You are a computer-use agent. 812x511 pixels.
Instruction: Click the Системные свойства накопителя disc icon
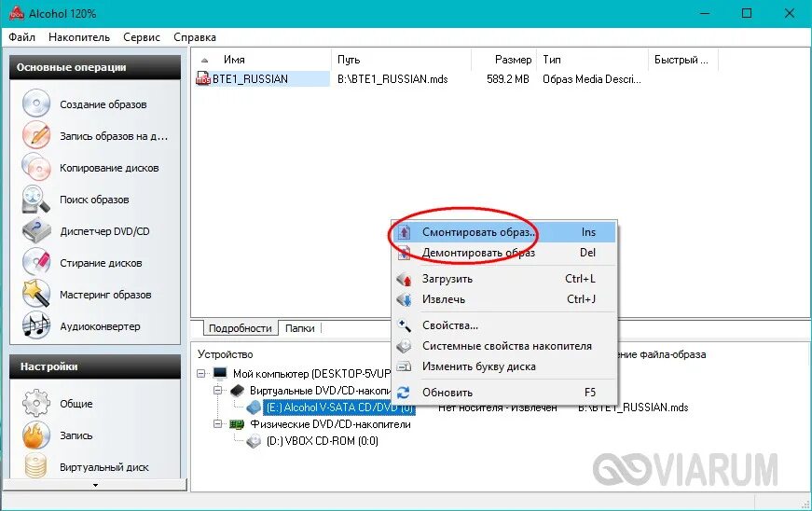[404, 346]
